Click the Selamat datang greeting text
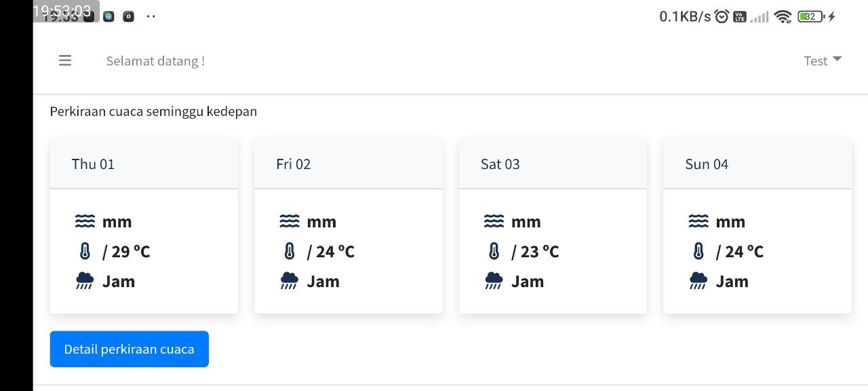 [155, 61]
